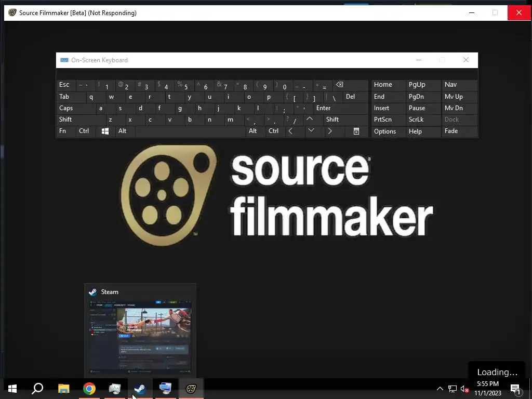Tap the right arrow key
The height and width of the screenshot is (399, 532).
click(329, 131)
